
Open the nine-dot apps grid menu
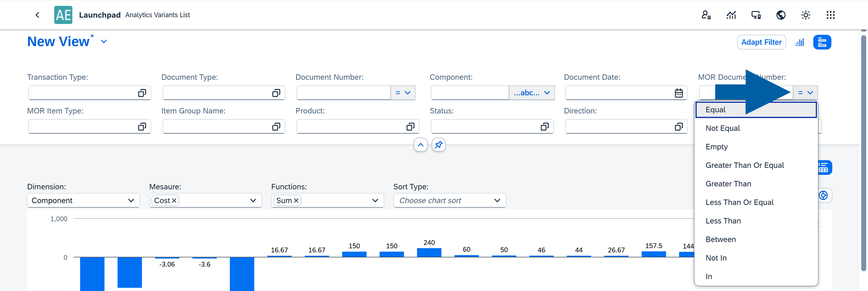pyautogui.click(x=830, y=15)
